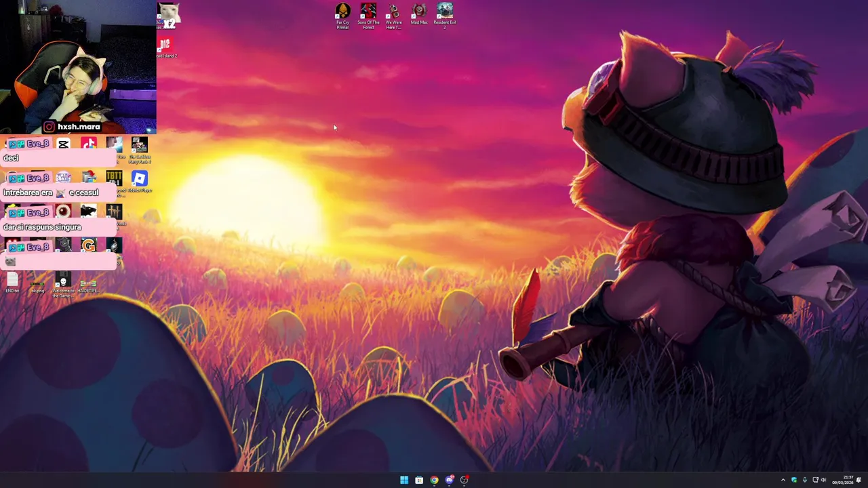Launch Resident Evil 2 from the desktop
The height and width of the screenshot is (488, 868).
pos(445,16)
